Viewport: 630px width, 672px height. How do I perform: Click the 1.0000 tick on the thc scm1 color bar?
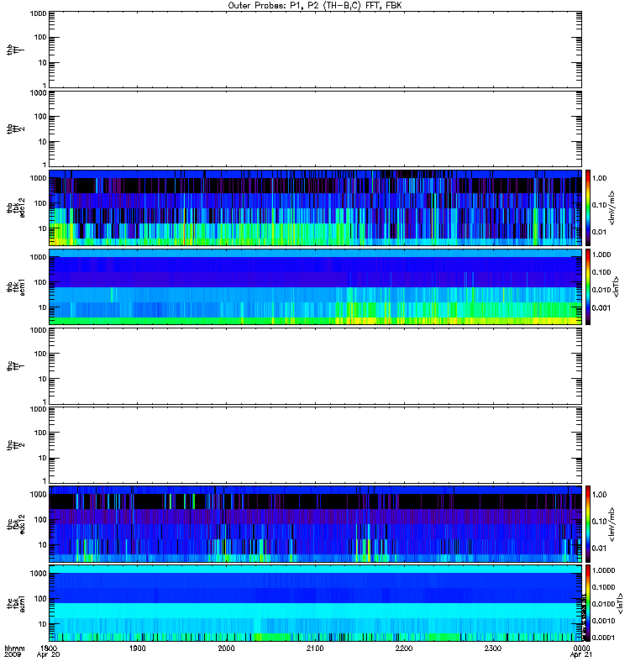tap(603, 570)
